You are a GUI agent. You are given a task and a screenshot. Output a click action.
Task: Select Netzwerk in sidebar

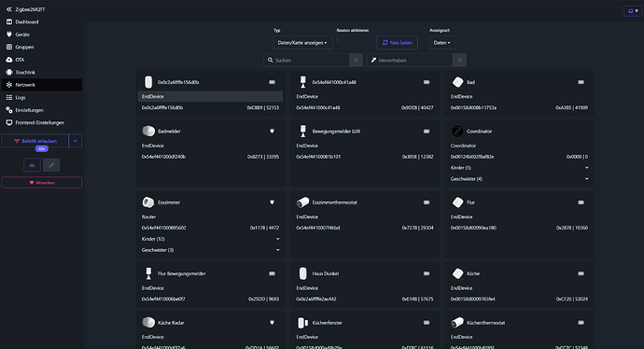[42, 85]
